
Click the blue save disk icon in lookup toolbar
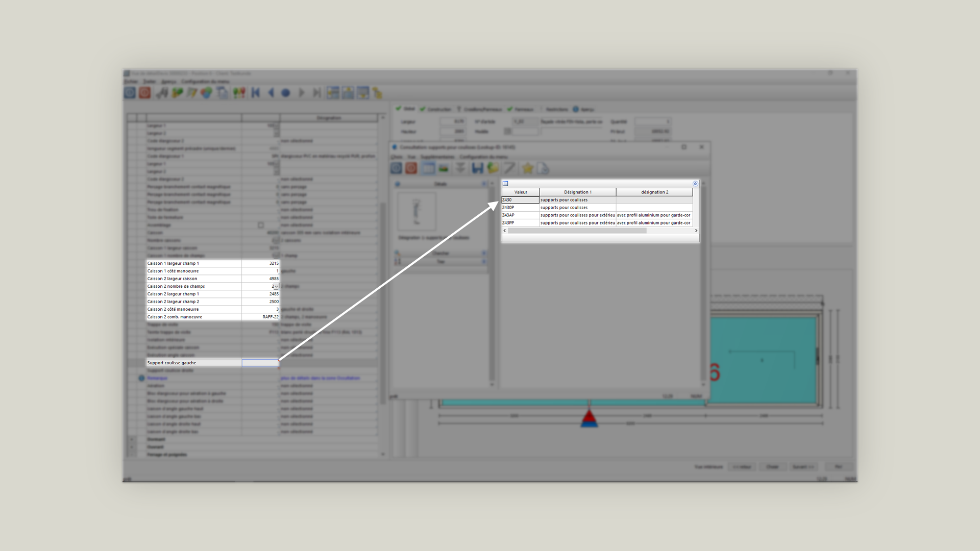coord(477,168)
